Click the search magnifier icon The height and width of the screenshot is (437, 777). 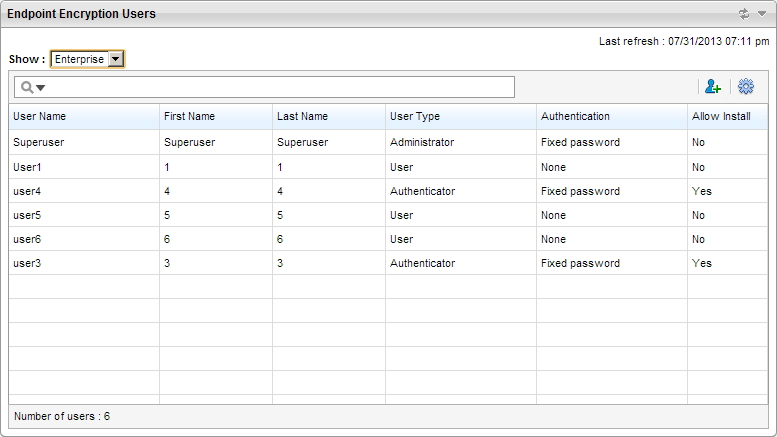click(25, 88)
